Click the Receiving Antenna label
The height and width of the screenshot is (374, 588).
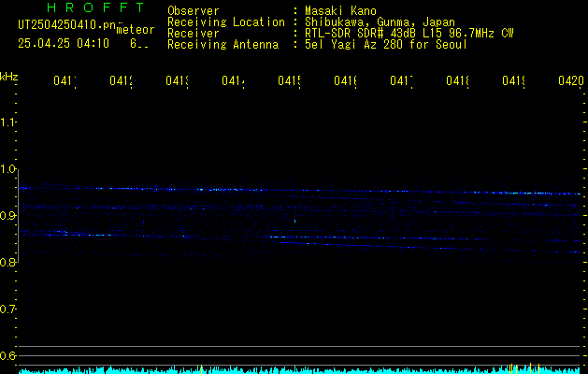pos(222,45)
